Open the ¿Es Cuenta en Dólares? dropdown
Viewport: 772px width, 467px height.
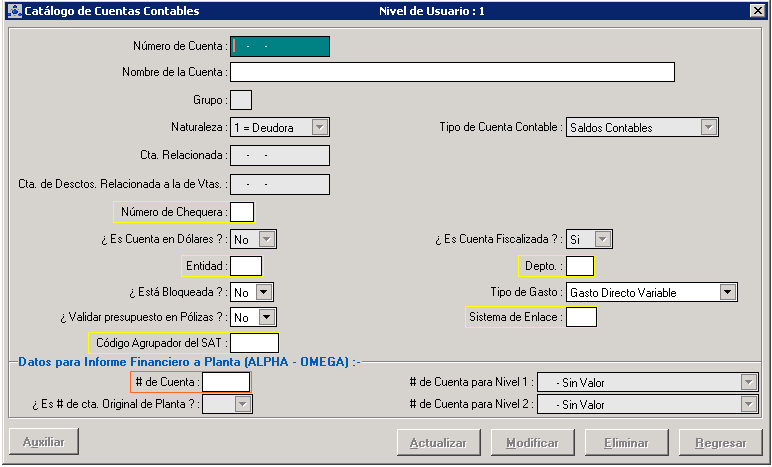click(266, 239)
